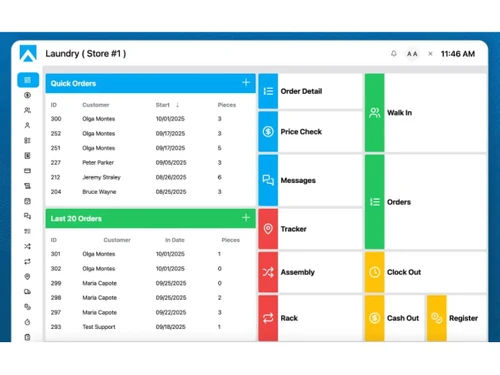Open Jeremy Straley order 212

[x=151, y=177]
